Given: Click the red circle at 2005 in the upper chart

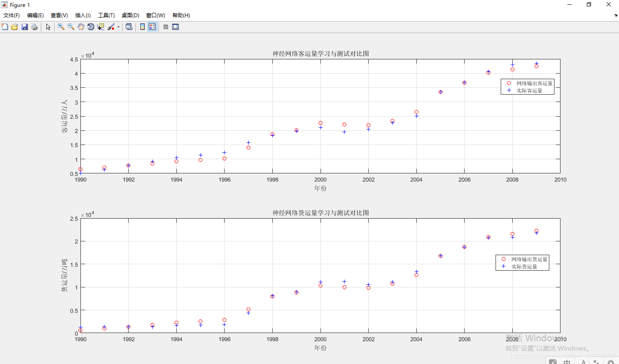Looking at the screenshot, I should 440,92.
